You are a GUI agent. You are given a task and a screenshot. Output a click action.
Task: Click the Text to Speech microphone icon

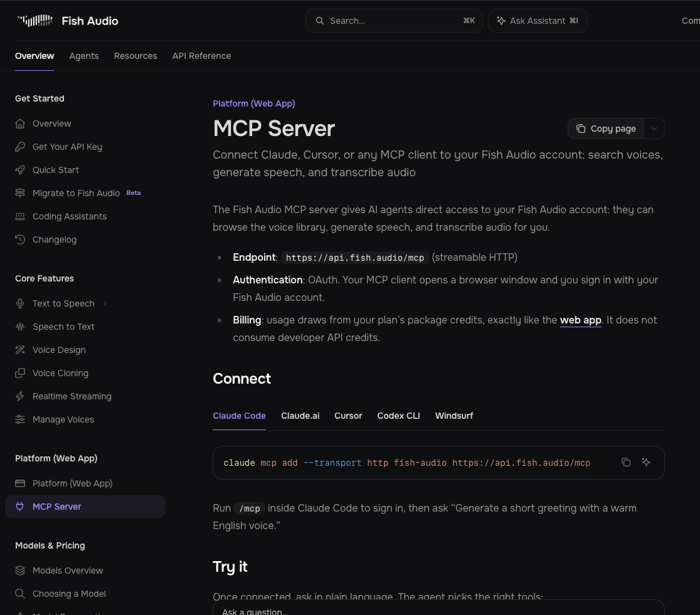[x=20, y=303]
